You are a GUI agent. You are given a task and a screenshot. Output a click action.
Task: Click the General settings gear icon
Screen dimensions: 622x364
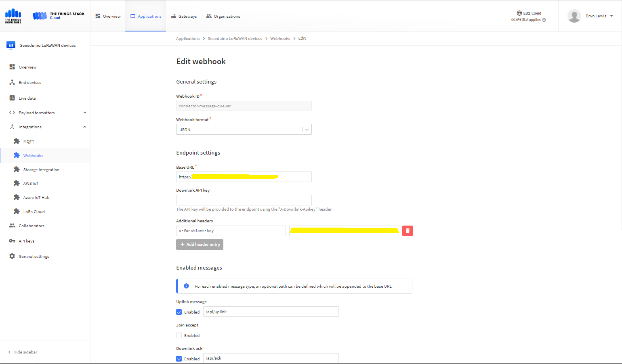click(12, 256)
